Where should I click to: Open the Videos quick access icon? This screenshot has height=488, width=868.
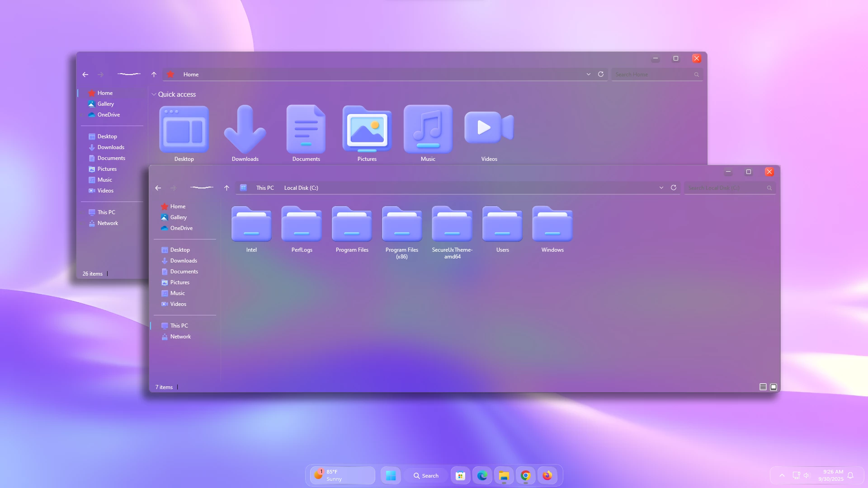pyautogui.click(x=489, y=129)
